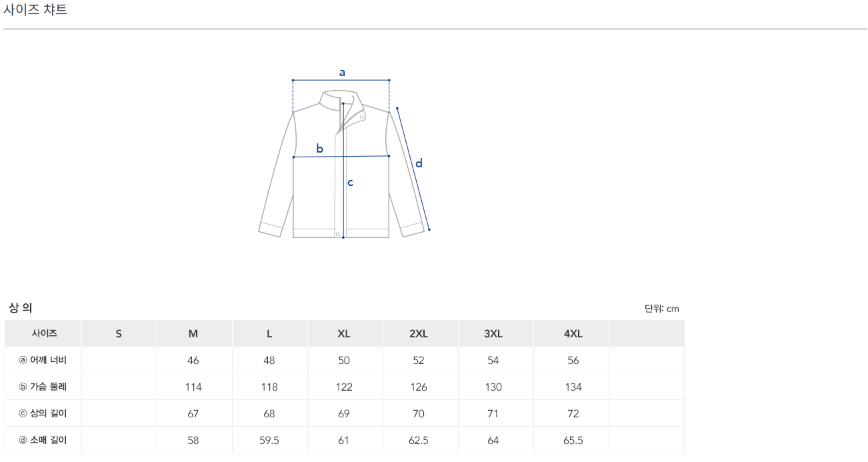This screenshot has width=868, height=462.
Task: Click shoulder width value 56 for 4XL
Action: (573, 360)
